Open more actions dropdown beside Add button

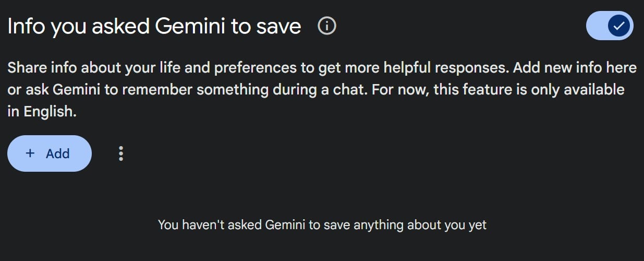[121, 153]
